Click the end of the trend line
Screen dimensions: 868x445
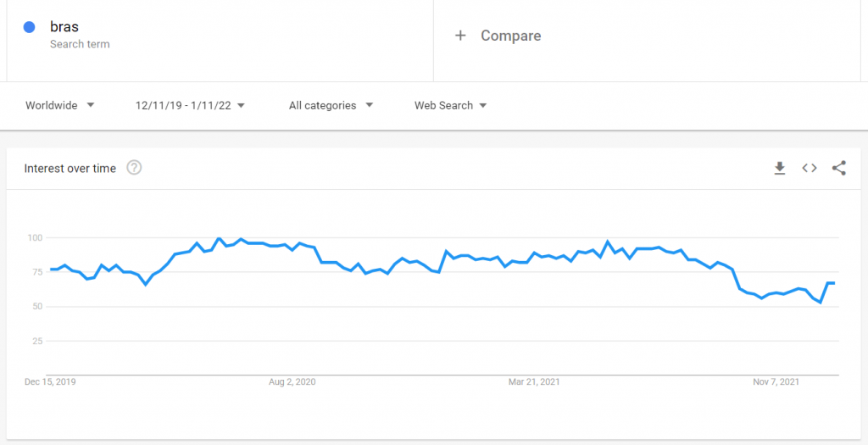click(x=834, y=283)
